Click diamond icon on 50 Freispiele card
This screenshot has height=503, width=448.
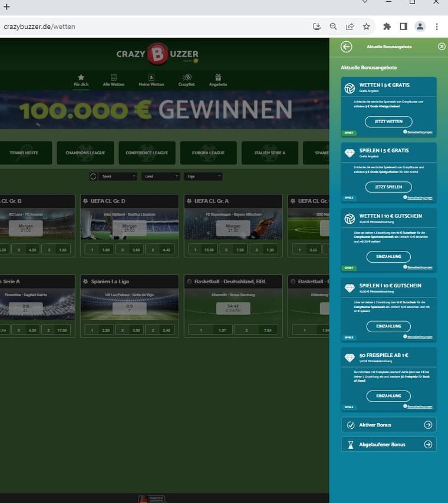pos(350,358)
